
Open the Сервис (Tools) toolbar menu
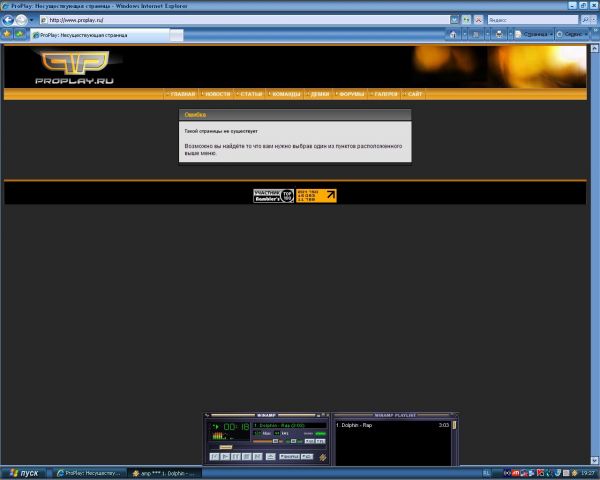click(x=572, y=35)
